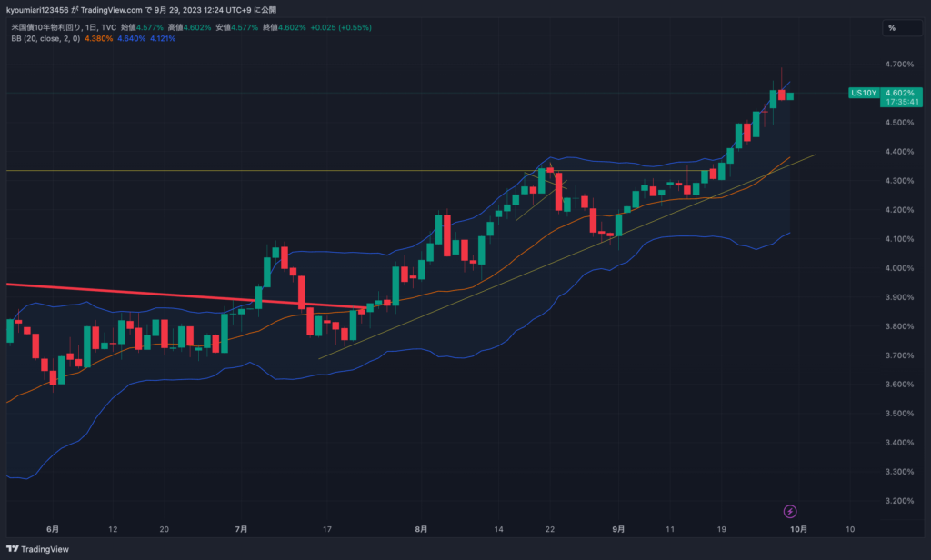Viewport: 931px width, 560px height.
Task: Click the 3.400% price axis label
Action: [899, 443]
